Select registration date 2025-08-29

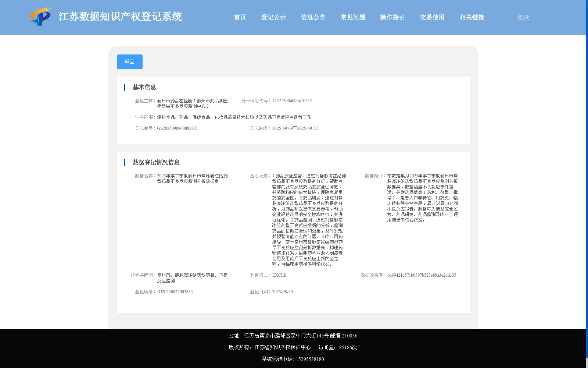click(x=282, y=292)
